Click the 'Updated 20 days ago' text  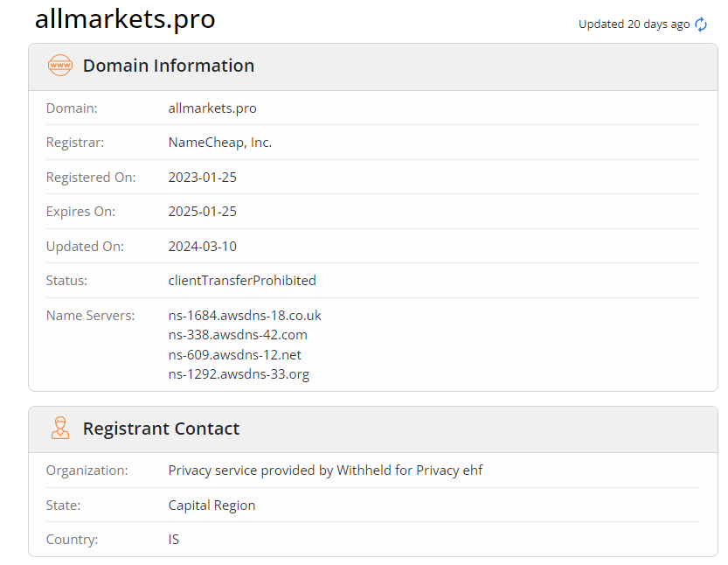[634, 24]
